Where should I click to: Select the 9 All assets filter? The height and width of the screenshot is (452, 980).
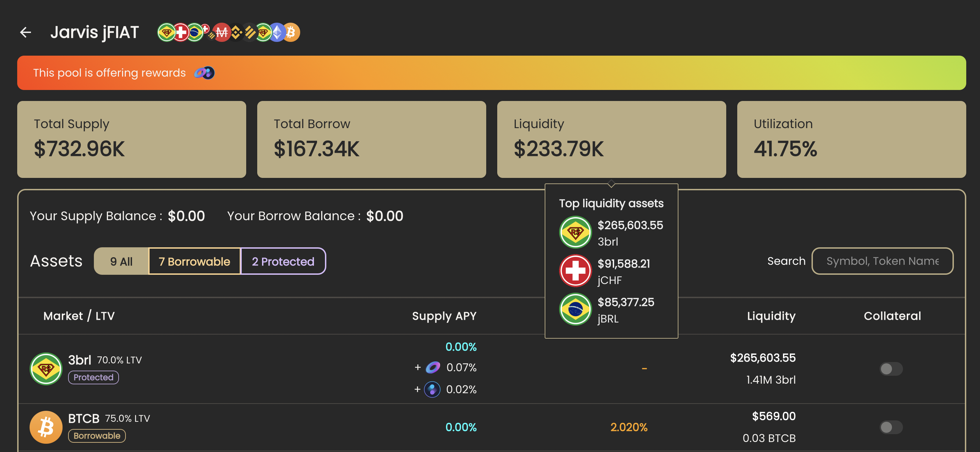point(121,261)
